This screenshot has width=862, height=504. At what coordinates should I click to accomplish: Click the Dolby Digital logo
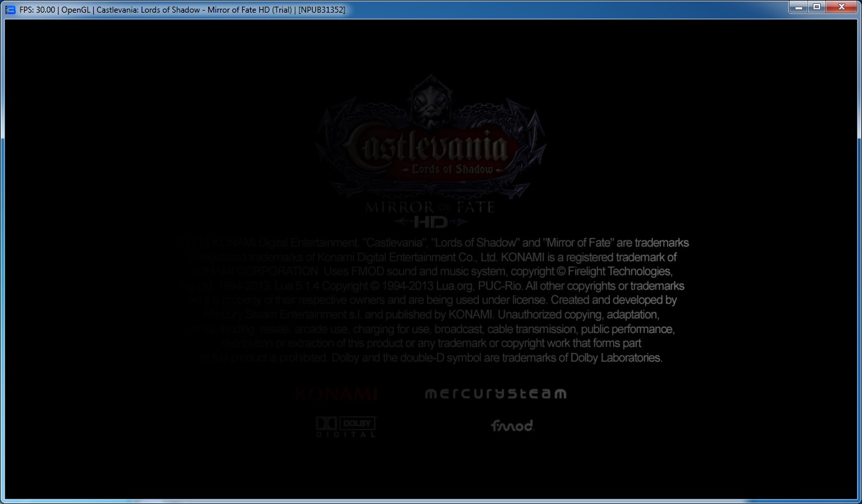tap(346, 427)
